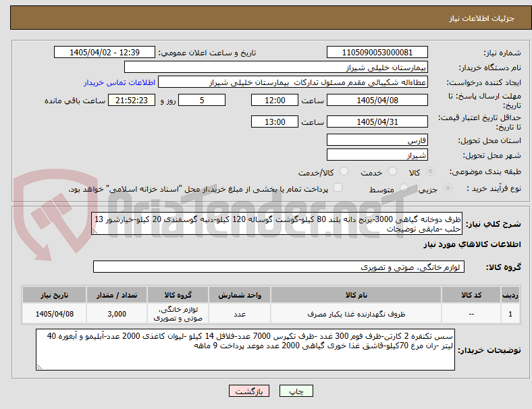Screen dimensions: 532x409
Task: Click the item name ظروف نگهدارنده غذا cell
Action: coord(356,314)
